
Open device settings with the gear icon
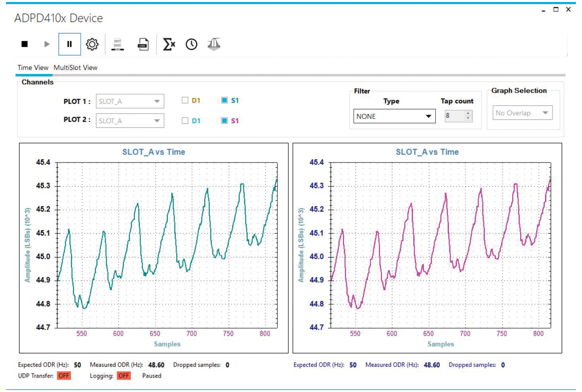tap(92, 44)
